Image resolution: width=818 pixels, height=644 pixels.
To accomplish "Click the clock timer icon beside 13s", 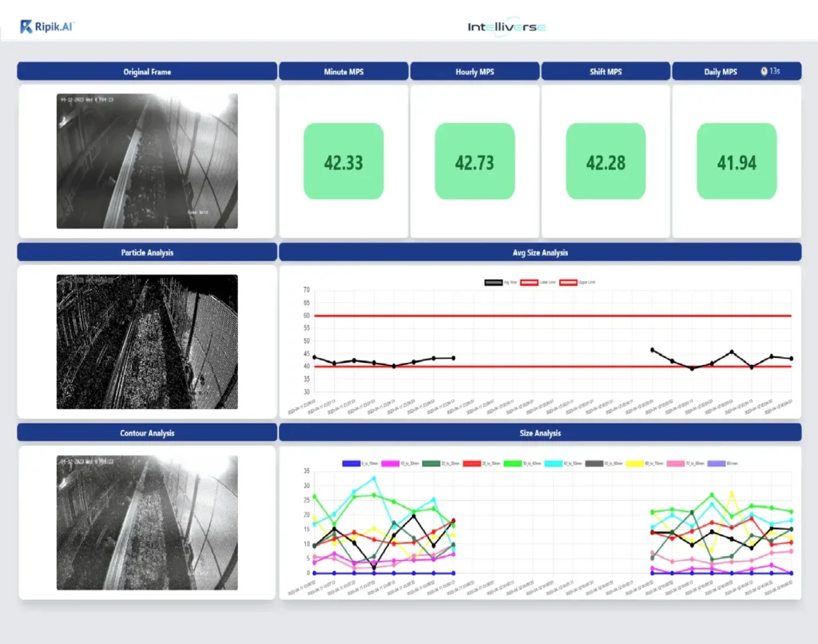I will tap(764, 71).
